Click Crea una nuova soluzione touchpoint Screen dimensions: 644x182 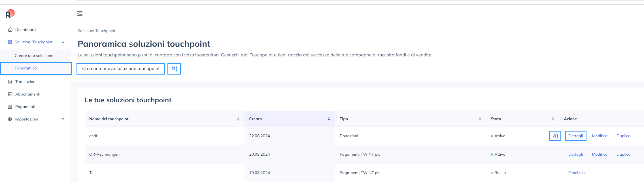pos(121,69)
